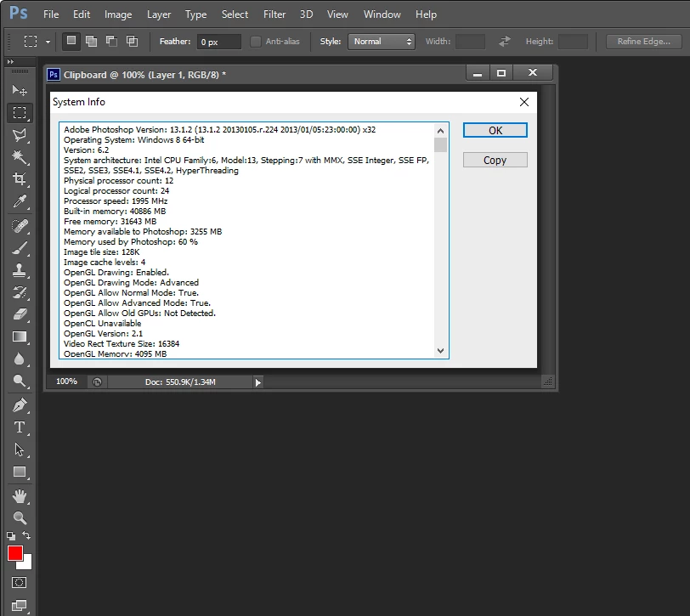The height and width of the screenshot is (616, 690).
Task: Select the Brush tool
Action: [20, 248]
